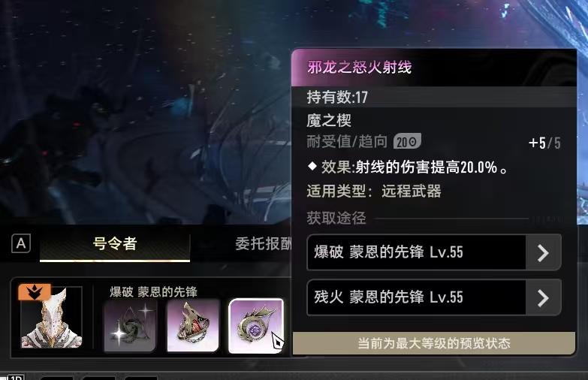Click the 当前为最大等级的预览状态 banner
588x380 pixels.
point(433,343)
